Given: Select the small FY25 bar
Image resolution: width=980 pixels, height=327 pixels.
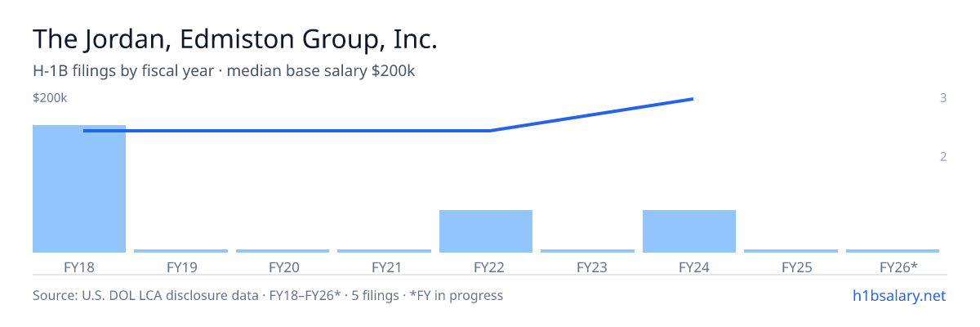Looking at the screenshot, I should pos(791,251).
